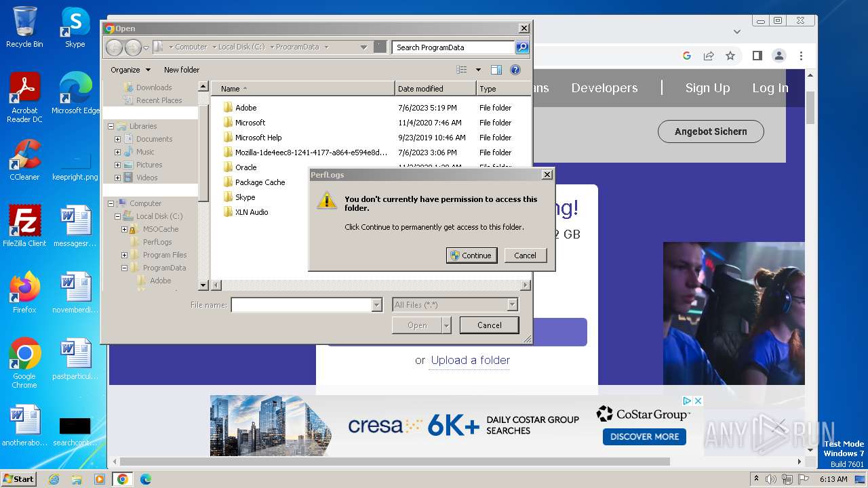Open Organize dropdown menu
868x488 pixels.
[x=130, y=70]
